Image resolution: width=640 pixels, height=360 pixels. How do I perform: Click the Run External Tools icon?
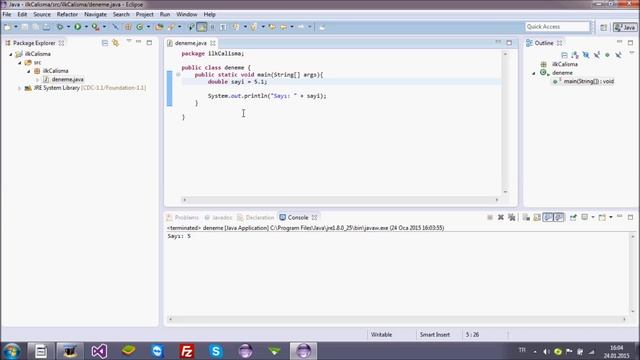click(95, 27)
